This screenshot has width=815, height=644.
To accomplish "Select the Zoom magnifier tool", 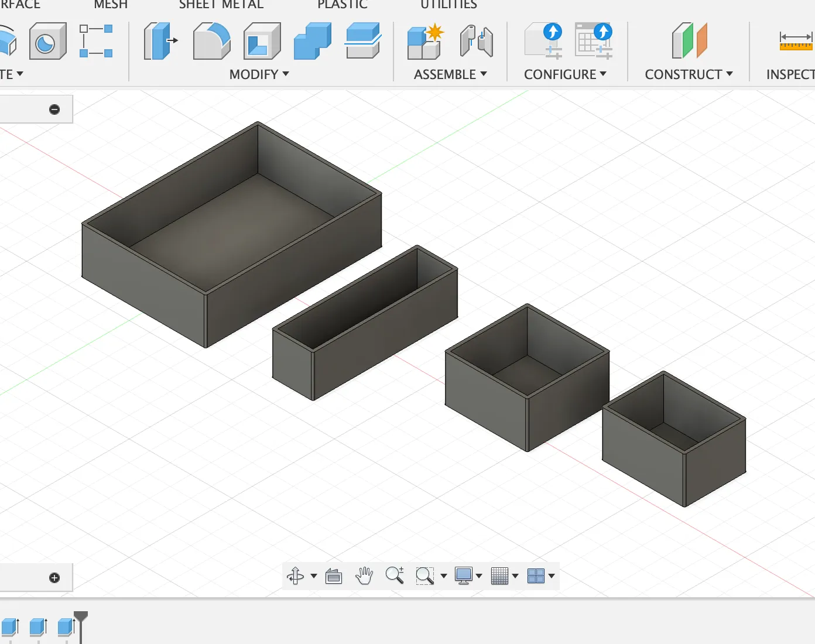I will [x=395, y=576].
